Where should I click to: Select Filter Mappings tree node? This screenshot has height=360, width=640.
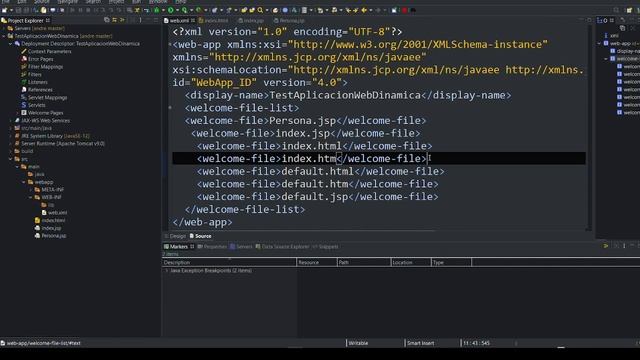[45, 67]
